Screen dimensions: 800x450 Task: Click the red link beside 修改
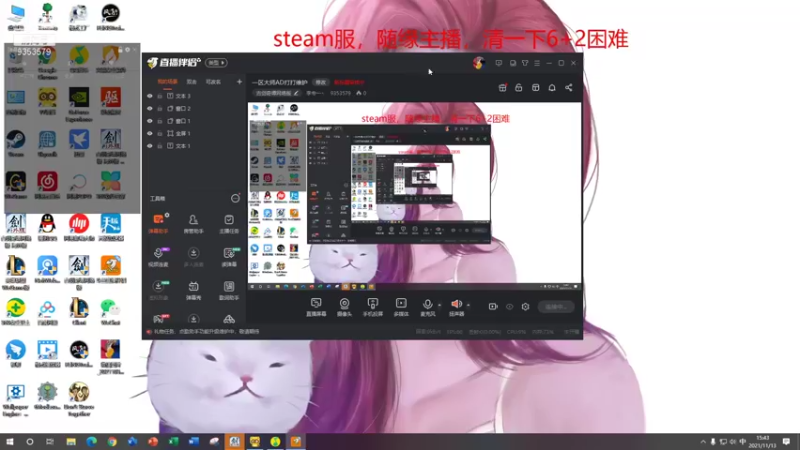click(x=349, y=82)
